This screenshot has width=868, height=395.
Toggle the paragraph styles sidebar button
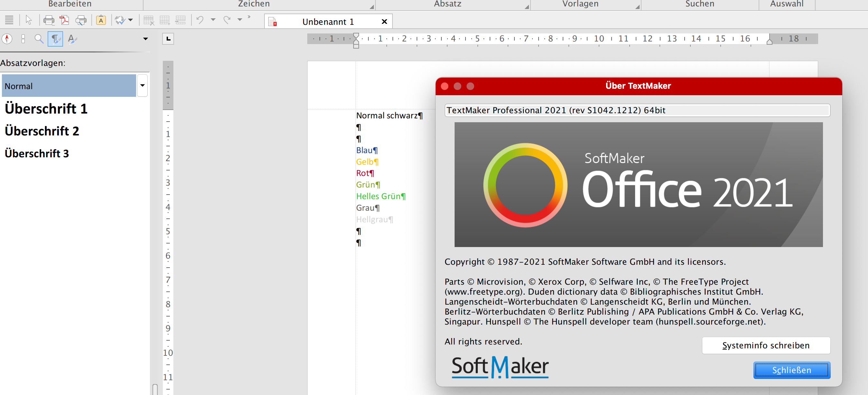coord(55,39)
